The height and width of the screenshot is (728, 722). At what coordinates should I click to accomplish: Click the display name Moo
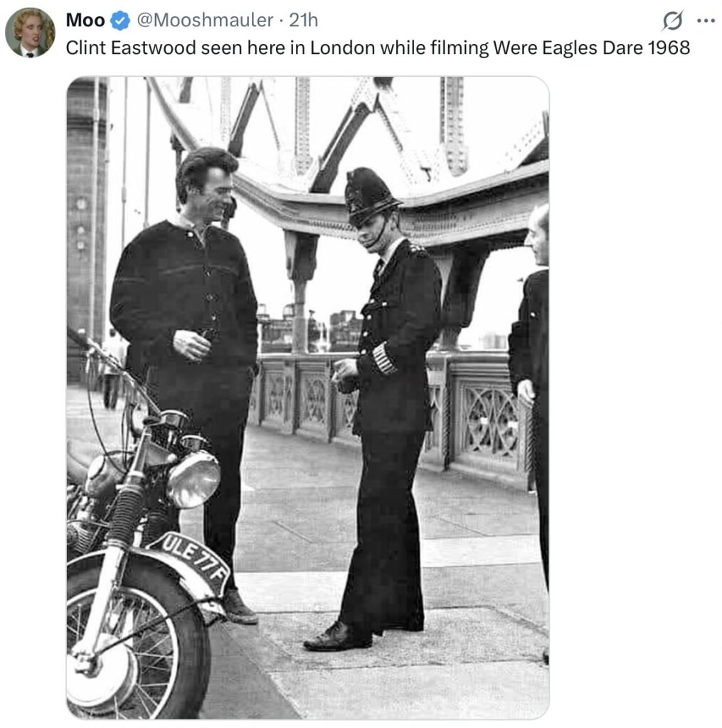point(85,21)
